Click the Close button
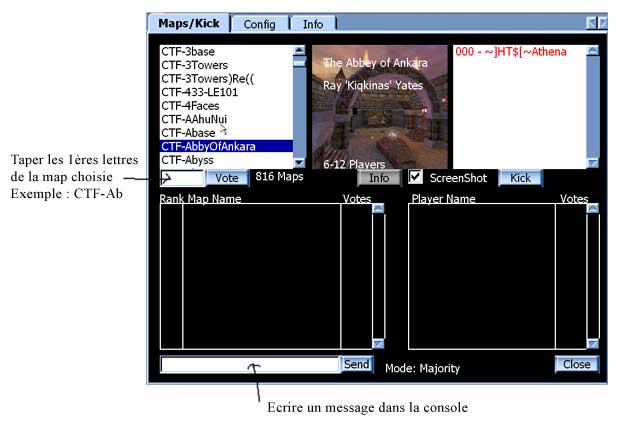Viewport: 624px width, 439px height. click(577, 364)
